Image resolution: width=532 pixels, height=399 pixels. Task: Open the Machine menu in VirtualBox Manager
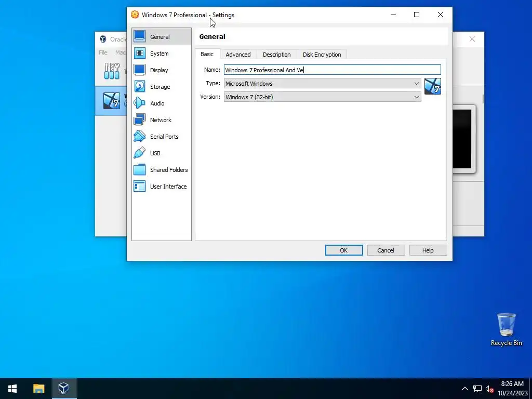121,52
